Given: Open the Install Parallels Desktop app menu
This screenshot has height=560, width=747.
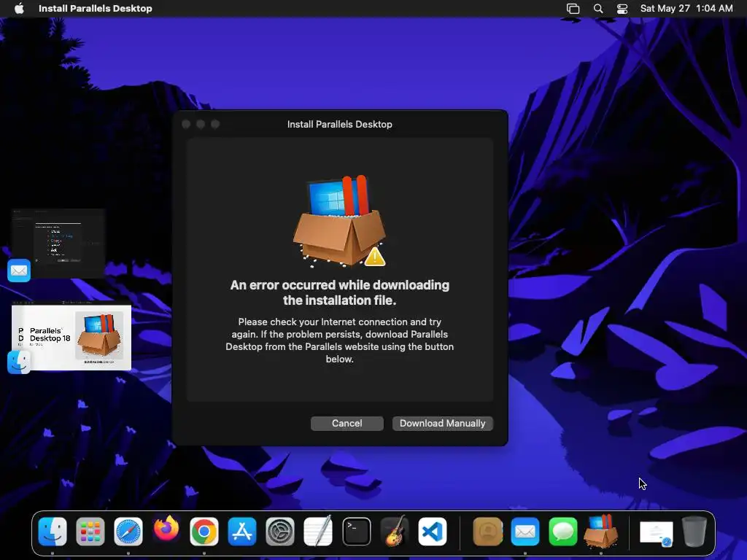Looking at the screenshot, I should point(96,9).
